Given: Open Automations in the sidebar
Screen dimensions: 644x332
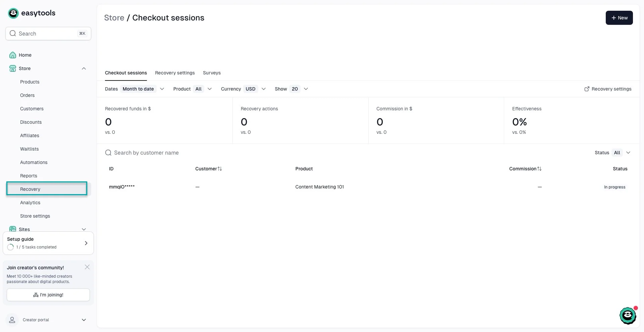Looking at the screenshot, I should coord(34,162).
